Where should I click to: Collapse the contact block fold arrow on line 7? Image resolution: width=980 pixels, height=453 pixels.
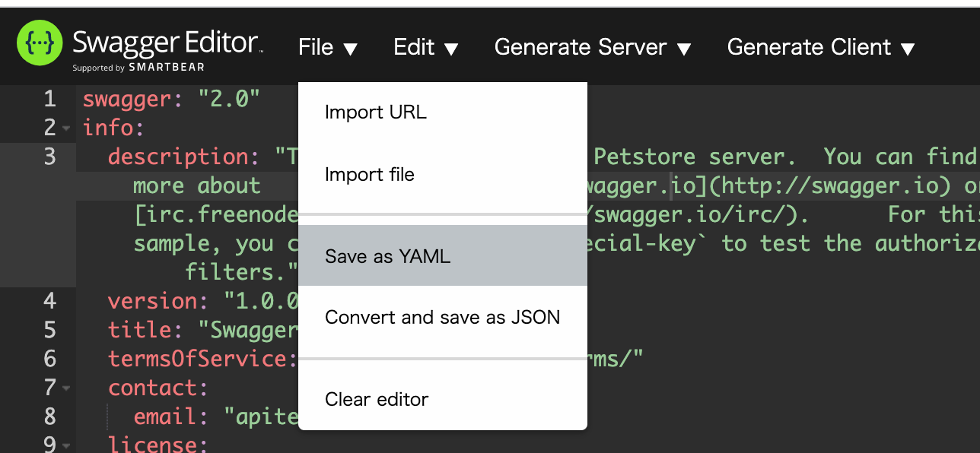(x=66, y=388)
